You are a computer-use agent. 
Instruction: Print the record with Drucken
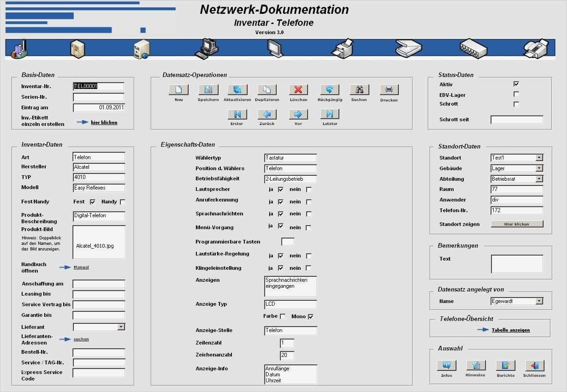click(389, 89)
